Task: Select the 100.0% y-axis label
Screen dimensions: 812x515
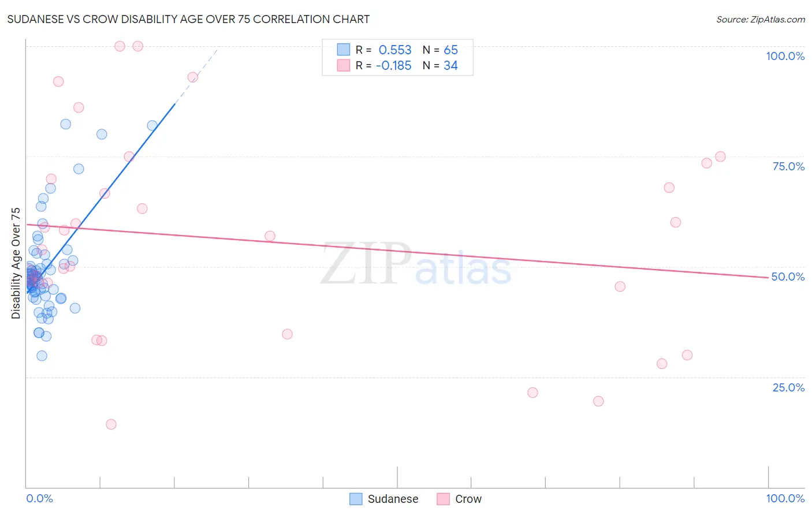Action: (785, 56)
